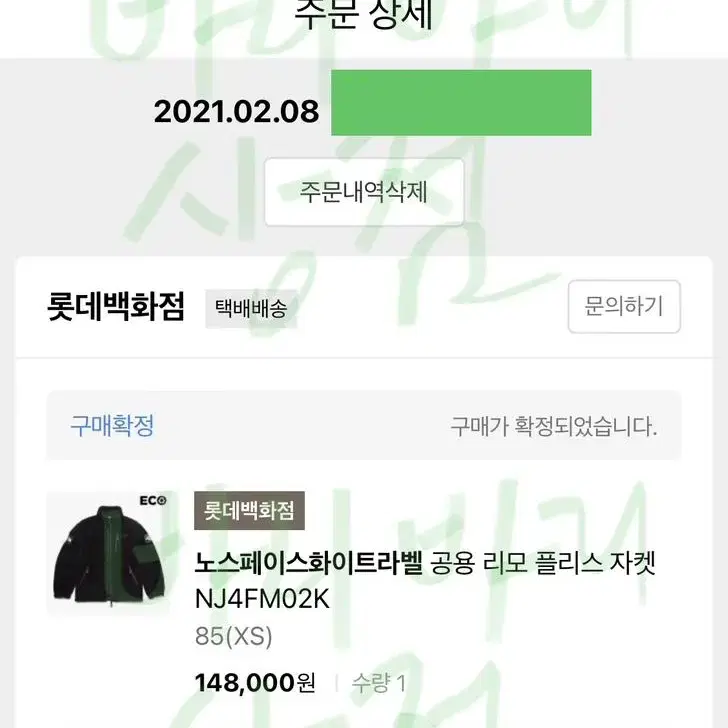Screen dimensions: 728x728
Task: Click the blue 구매확정 status label
Action: 112,425
